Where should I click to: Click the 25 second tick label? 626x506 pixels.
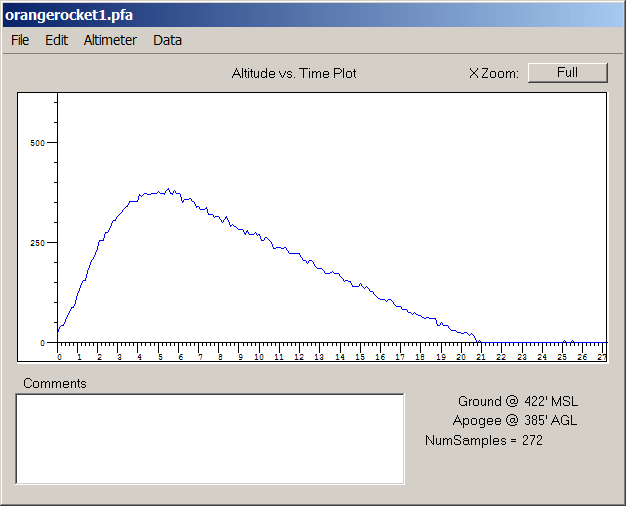coord(562,357)
